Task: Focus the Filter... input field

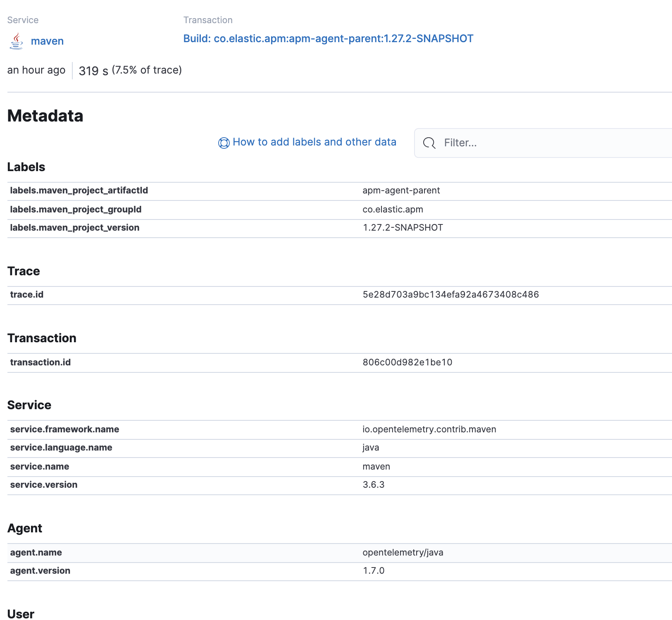Action: pos(543,143)
